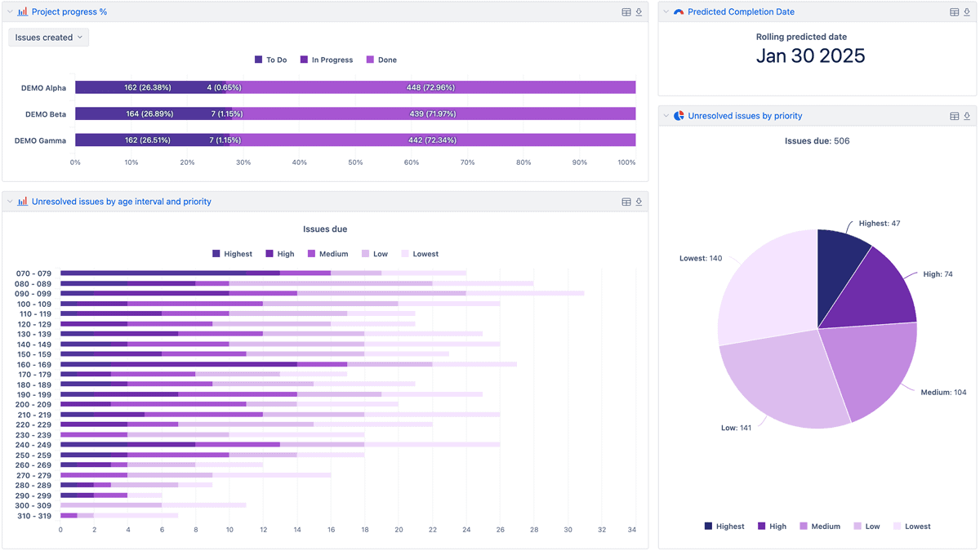Screen dimensions: 980x551
Task: Open the Predicted Completion Date report link
Action: [x=741, y=12]
